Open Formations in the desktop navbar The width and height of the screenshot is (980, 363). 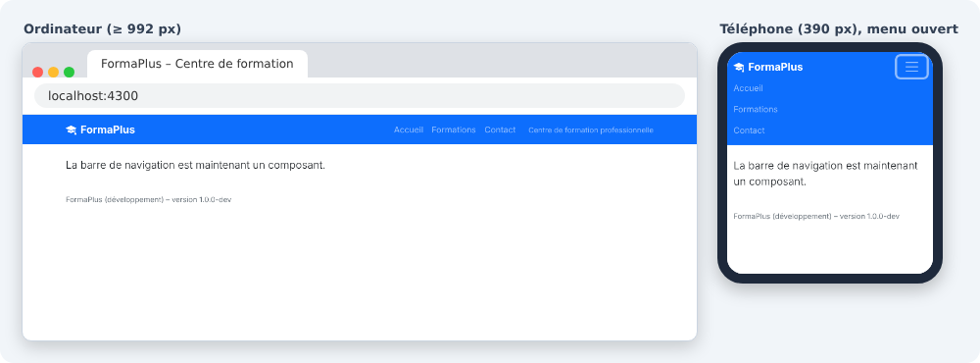tap(454, 130)
